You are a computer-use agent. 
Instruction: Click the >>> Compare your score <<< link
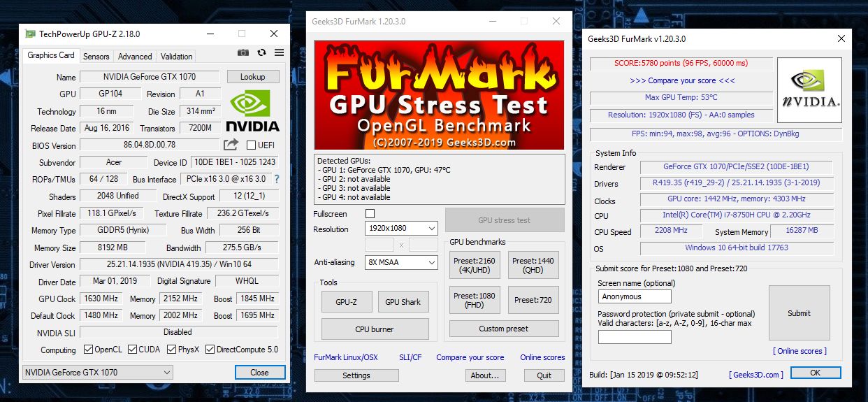pos(682,80)
